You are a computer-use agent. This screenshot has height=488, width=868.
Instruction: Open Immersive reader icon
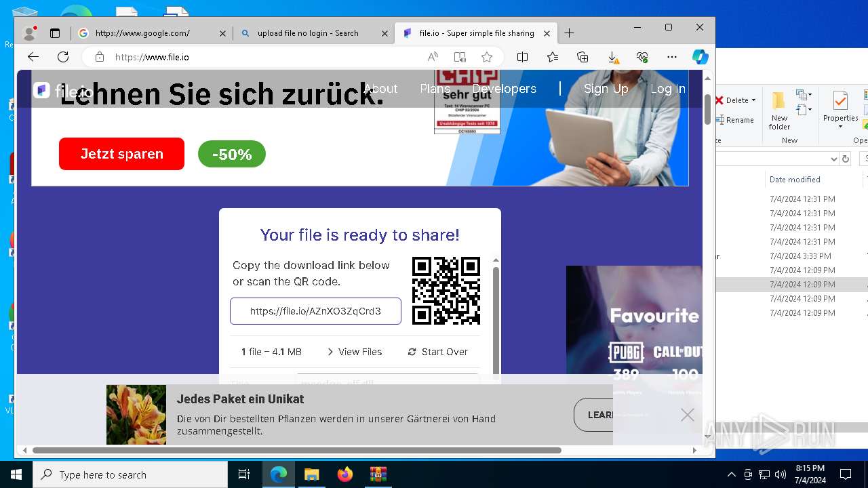[460, 57]
